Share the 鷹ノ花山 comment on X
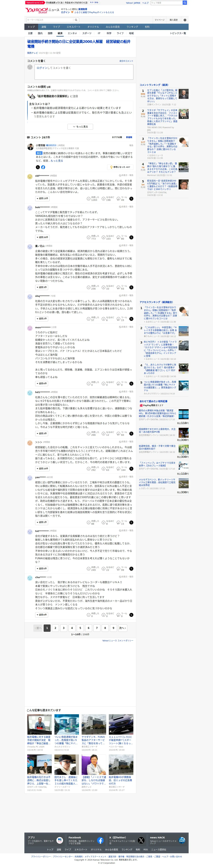Viewport: 213px width, 868px height. click(x=131, y=287)
